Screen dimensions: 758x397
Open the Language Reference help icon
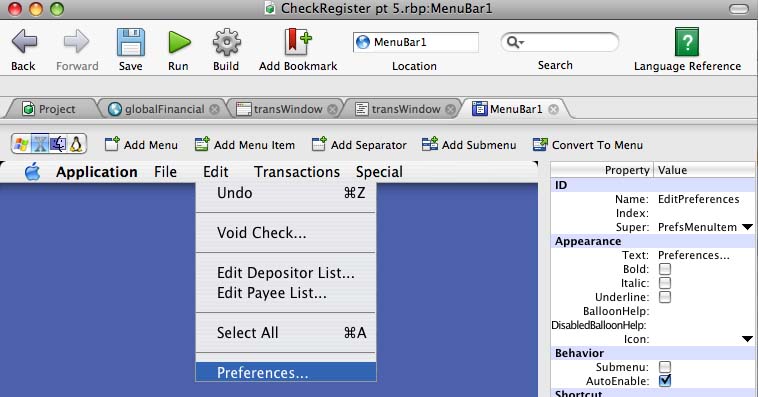[x=686, y=42]
